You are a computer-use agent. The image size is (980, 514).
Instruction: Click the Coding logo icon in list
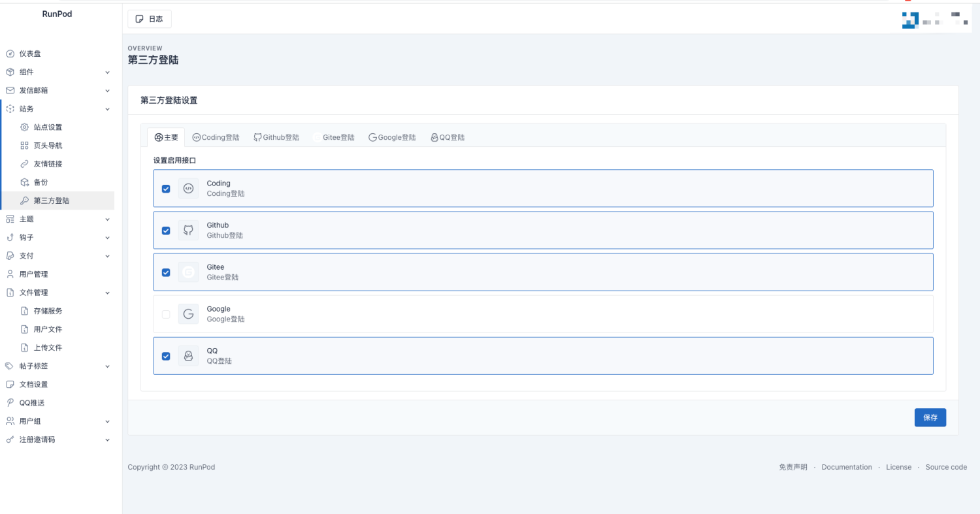(x=188, y=188)
